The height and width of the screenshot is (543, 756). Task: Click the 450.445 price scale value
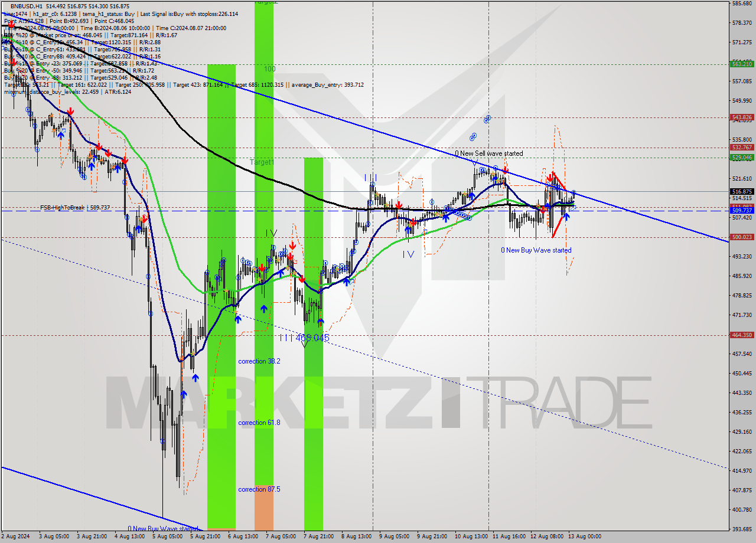[742, 373]
